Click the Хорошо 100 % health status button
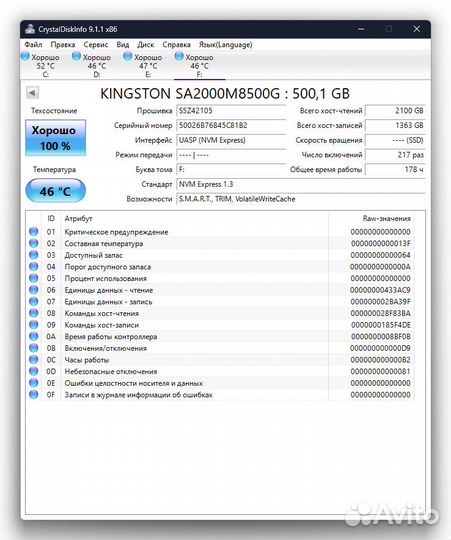The height and width of the screenshot is (540, 451). pyautogui.click(x=55, y=138)
